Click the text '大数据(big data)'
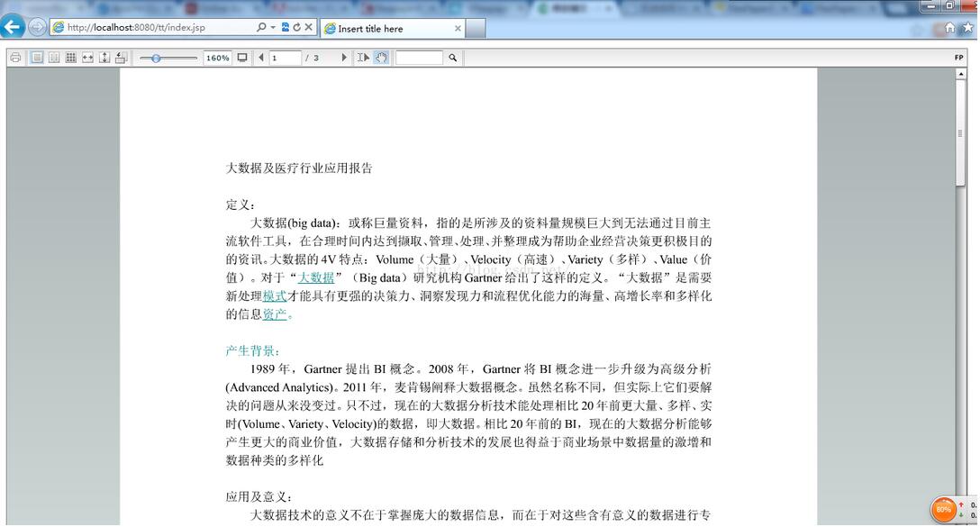 293,223
